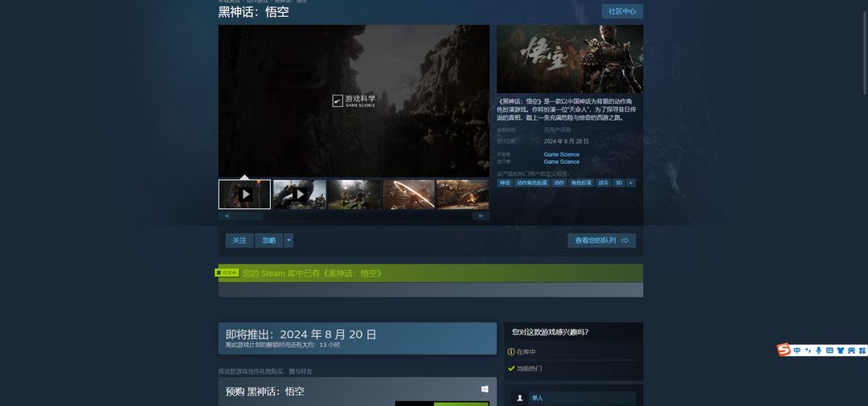Screen dimensions: 868x406
Task: Click the 当前热门 checkmark icon
Action: (511, 368)
